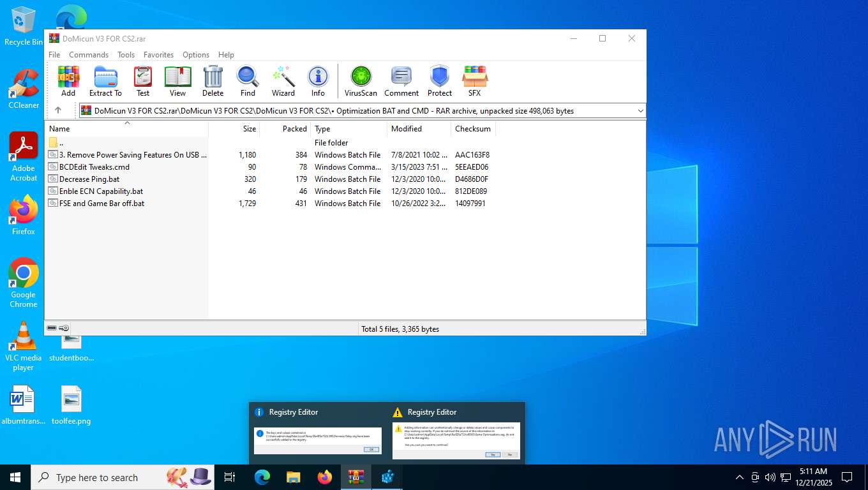Screen dimensions: 868x490
Task: Click WinRAR icon in the taskbar
Action: click(x=356, y=477)
